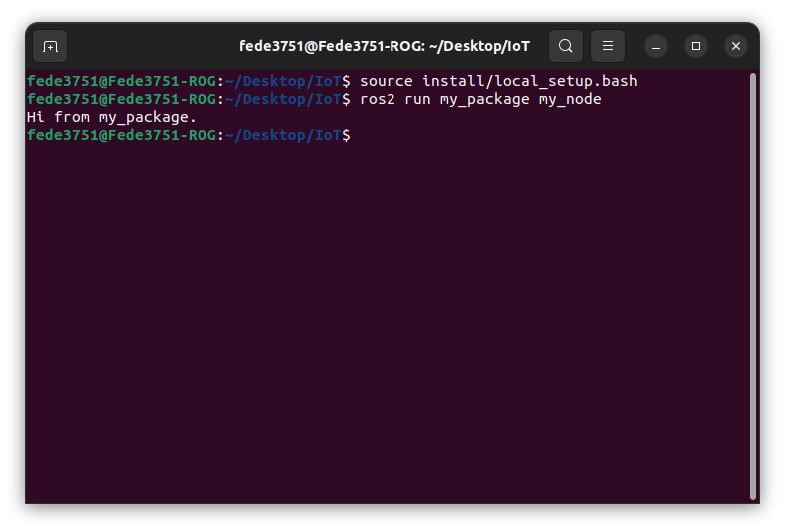
Task: Click the window title in the header bar
Action: [385, 46]
